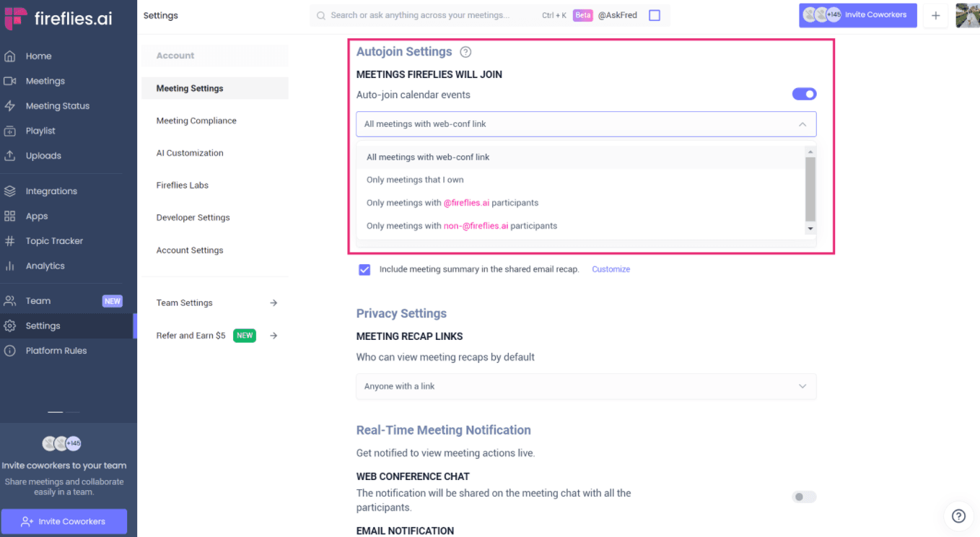The width and height of the screenshot is (980, 537).
Task: Select All meetings with web-conf link option
Action: pos(580,157)
